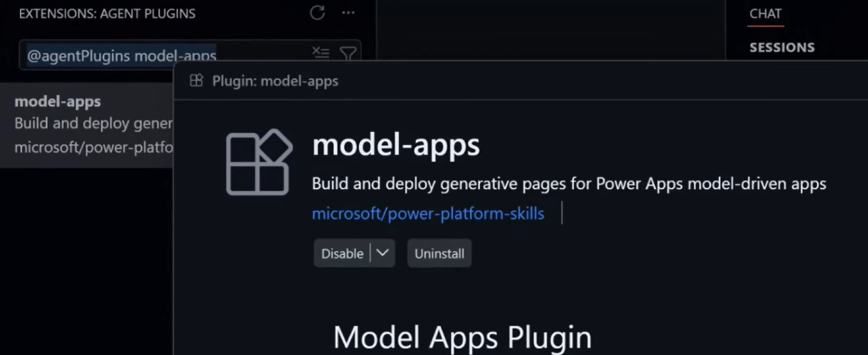This screenshot has height=355, width=868.
Task: Click the 'Build and deploy generative pages' description
Action: click(569, 184)
